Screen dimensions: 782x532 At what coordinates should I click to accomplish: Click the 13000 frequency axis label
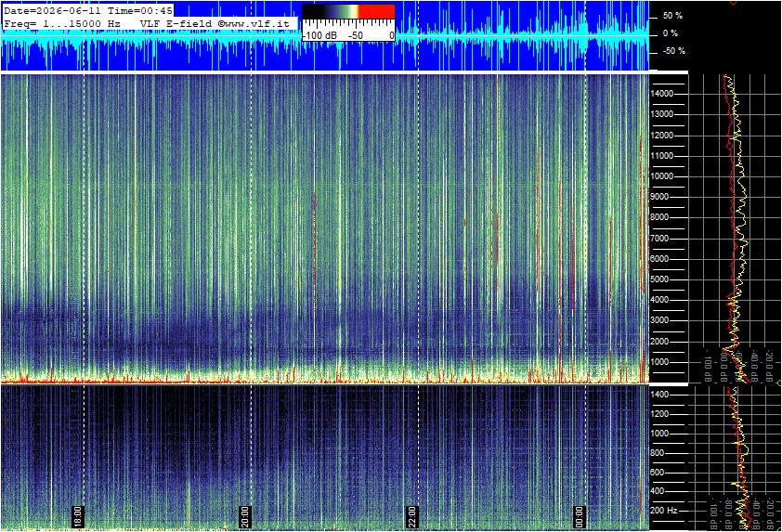(662, 114)
